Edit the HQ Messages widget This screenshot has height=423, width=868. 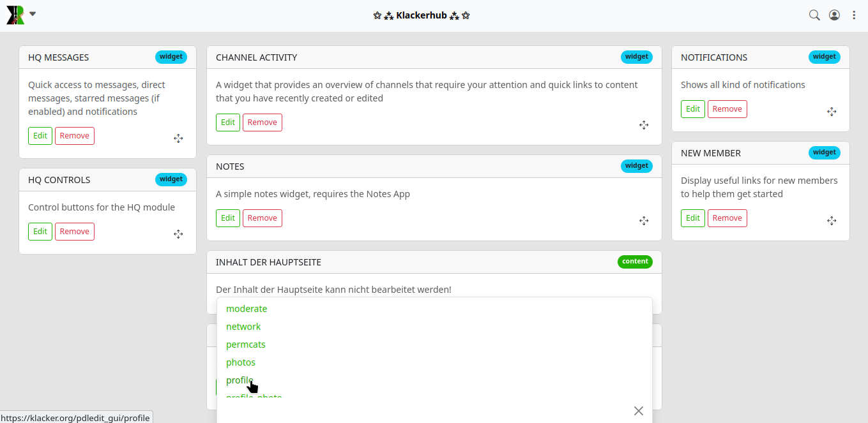[40, 136]
